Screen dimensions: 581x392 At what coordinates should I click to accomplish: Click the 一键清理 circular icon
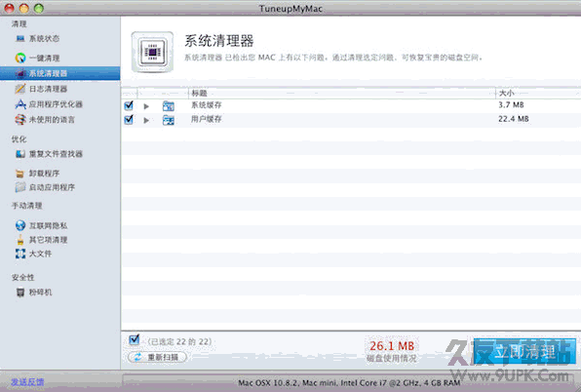pos(20,58)
